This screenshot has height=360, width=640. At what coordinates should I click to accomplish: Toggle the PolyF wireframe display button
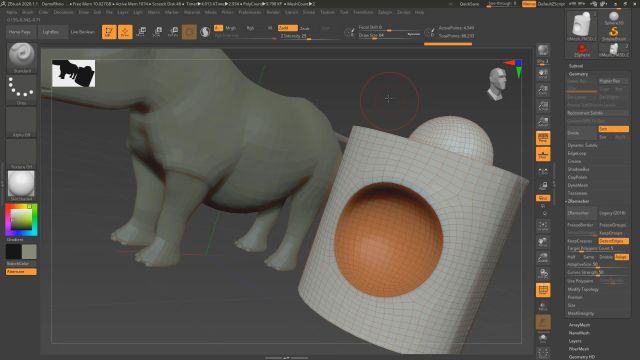[543, 290]
